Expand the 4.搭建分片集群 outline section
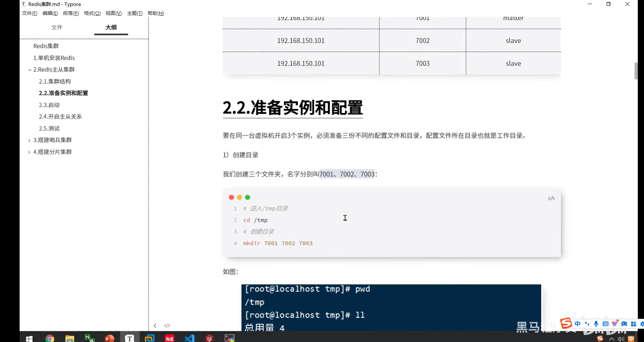Image resolution: width=644 pixels, height=342 pixels. 29,152
